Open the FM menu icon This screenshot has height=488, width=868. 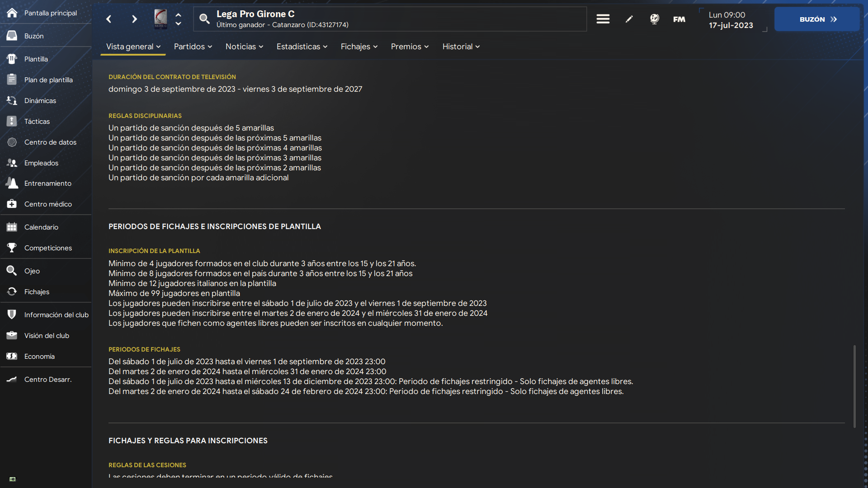point(679,19)
